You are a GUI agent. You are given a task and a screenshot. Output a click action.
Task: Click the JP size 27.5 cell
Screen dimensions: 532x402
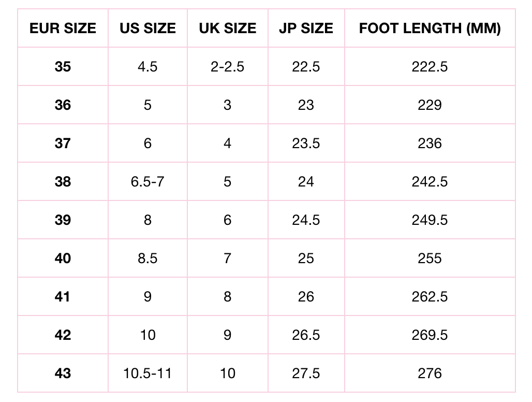click(x=306, y=373)
